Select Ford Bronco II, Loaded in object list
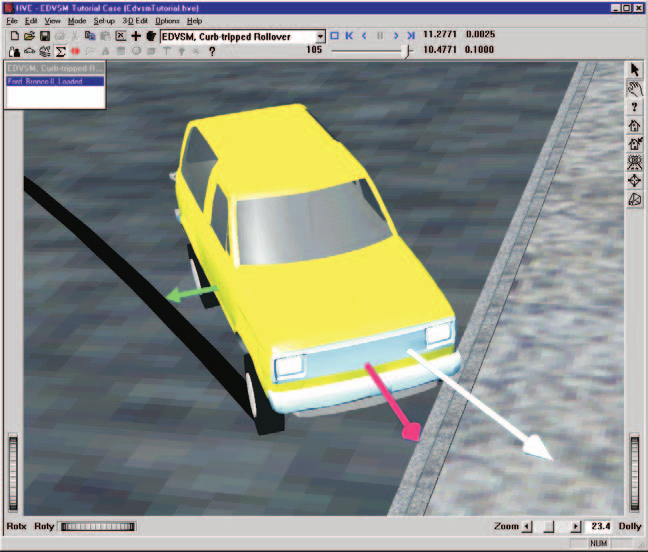The image size is (648, 552). click(55, 81)
